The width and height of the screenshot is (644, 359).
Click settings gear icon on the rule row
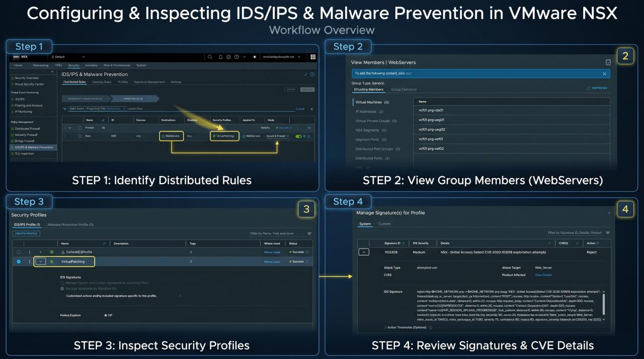(305, 136)
